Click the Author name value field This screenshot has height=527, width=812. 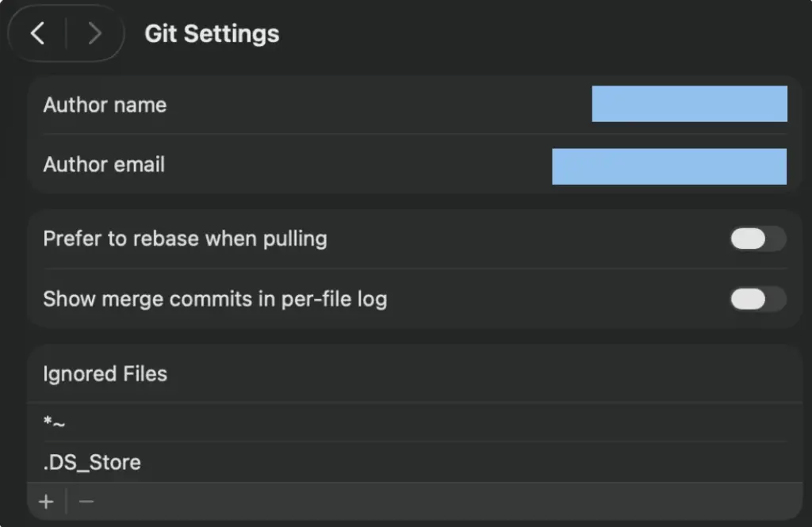689,105
